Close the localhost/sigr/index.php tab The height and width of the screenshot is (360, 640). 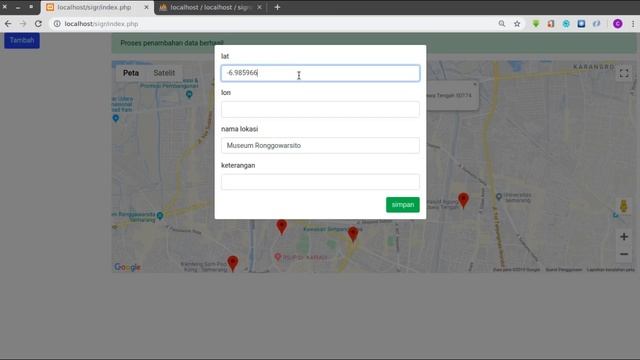[x=146, y=7]
